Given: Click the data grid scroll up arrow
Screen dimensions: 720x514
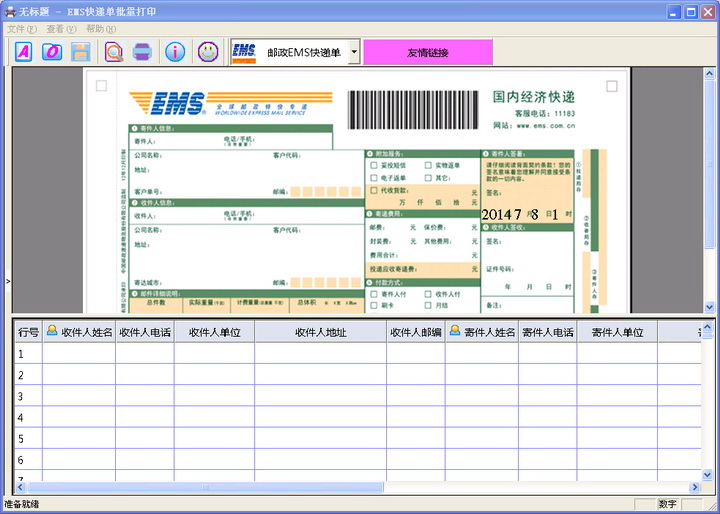Looking at the screenshot, I should (708, 326).
